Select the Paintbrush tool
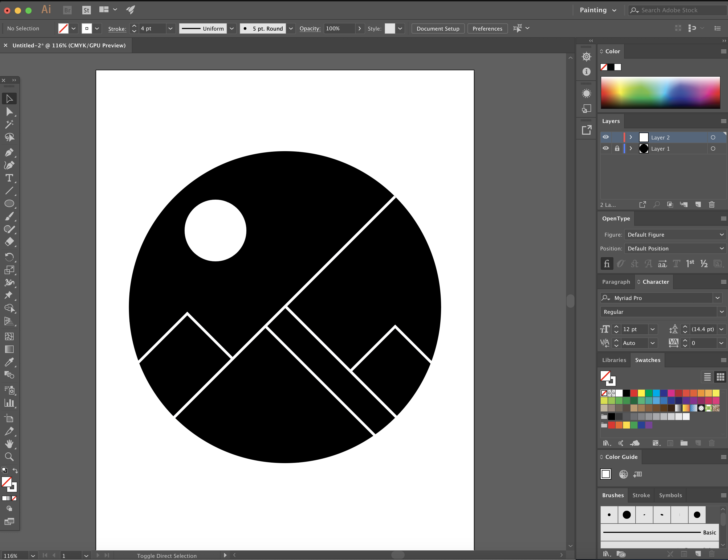 pyautogui.click(x=9, y=217)
